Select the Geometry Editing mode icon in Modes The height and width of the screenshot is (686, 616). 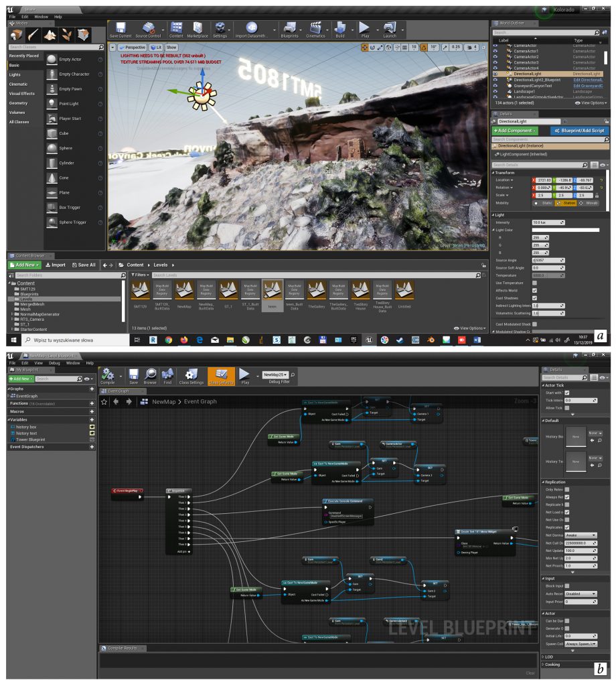pos(83,35)
